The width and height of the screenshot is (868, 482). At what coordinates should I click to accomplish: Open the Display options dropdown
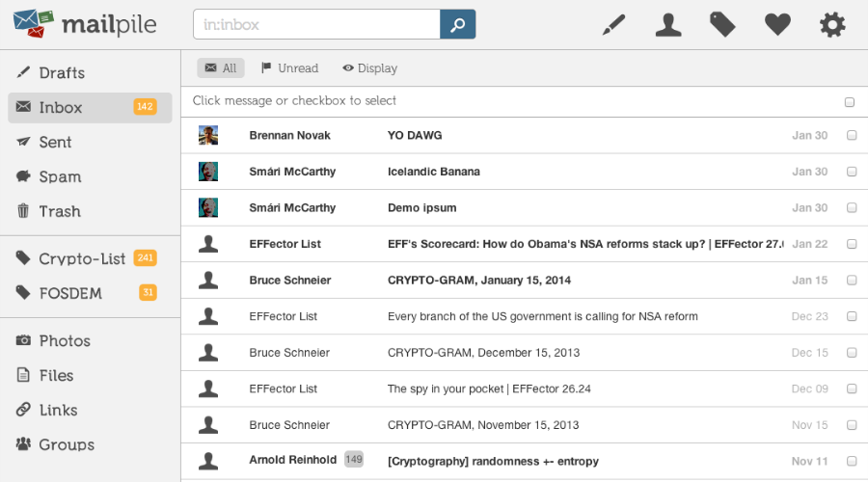point(369,68)
